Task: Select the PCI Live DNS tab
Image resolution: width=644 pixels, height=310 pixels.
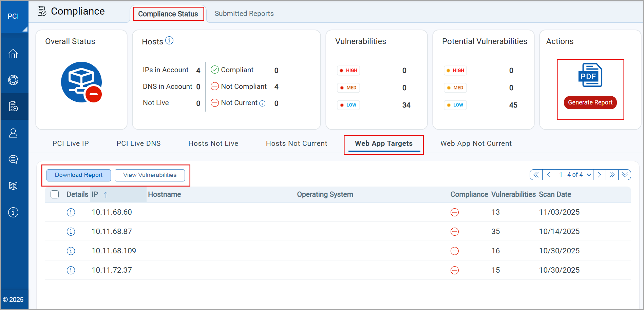Action: pos(138,143)
